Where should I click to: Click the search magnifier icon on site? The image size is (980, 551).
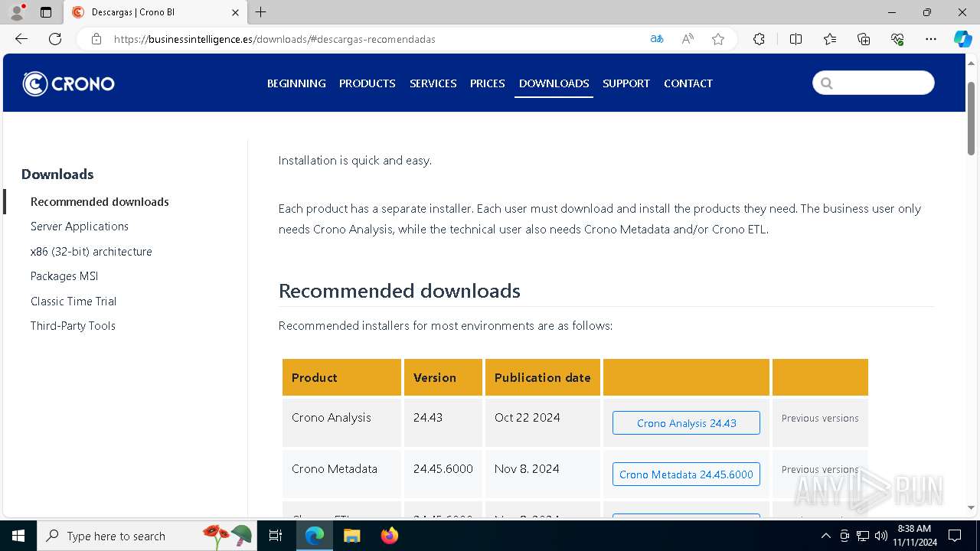[826, 83]
